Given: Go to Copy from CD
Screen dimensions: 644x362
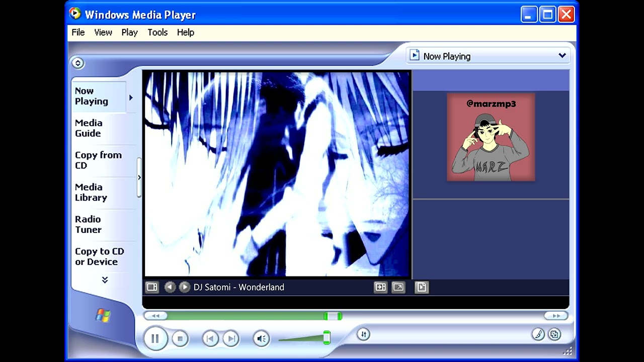Looking at the screenshot, I should pos(98,160).
